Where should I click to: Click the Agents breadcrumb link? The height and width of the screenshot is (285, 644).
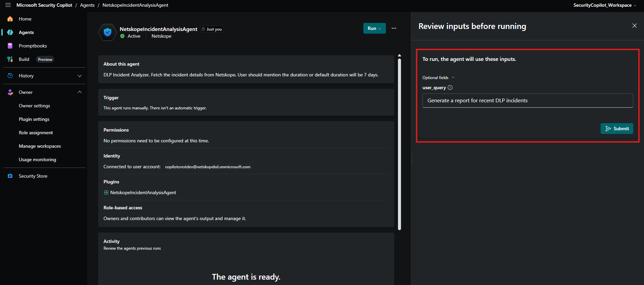[87, 5]
